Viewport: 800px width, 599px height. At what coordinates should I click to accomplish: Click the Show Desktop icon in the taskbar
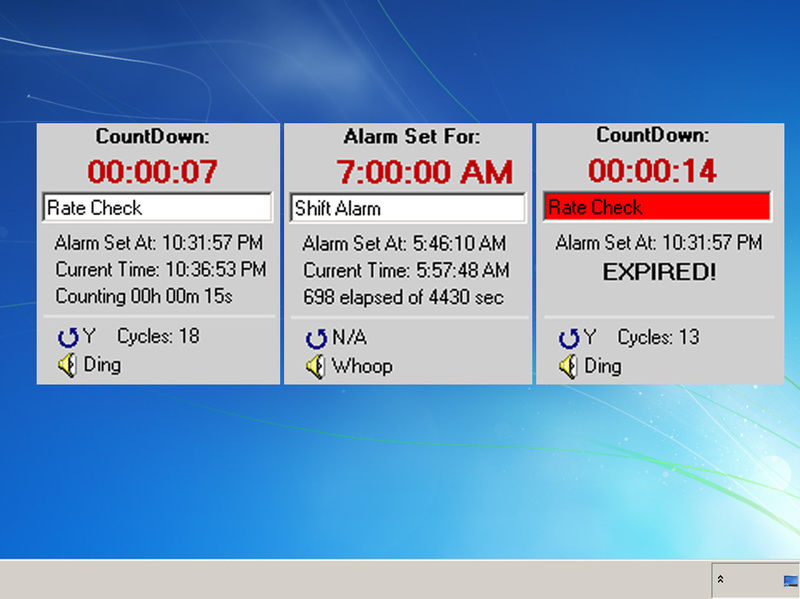[791, 581]
